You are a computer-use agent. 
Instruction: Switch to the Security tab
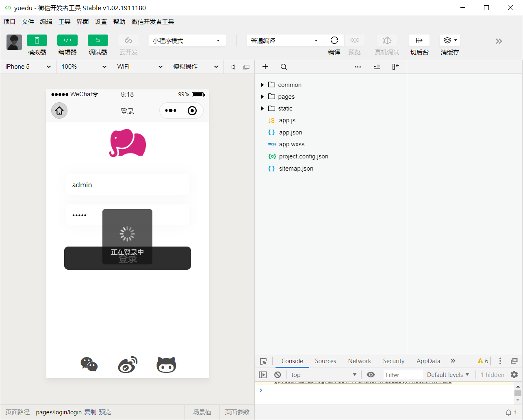(394, 361)
